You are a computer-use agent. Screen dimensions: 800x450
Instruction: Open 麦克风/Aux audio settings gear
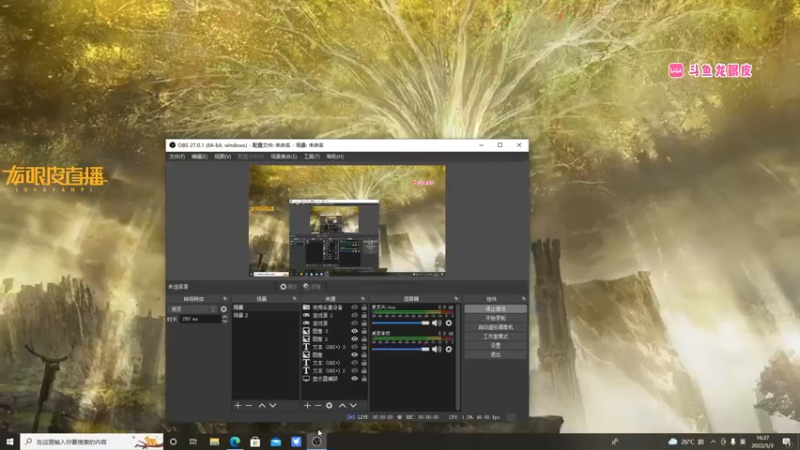(x=449, y=323)
